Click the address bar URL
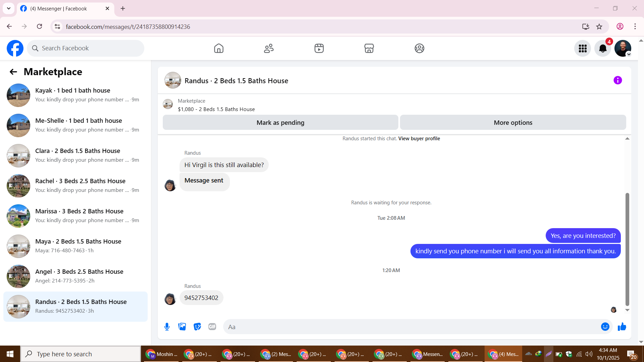The image size is (644, 362). pyautogui.click(x=128, y=27)
